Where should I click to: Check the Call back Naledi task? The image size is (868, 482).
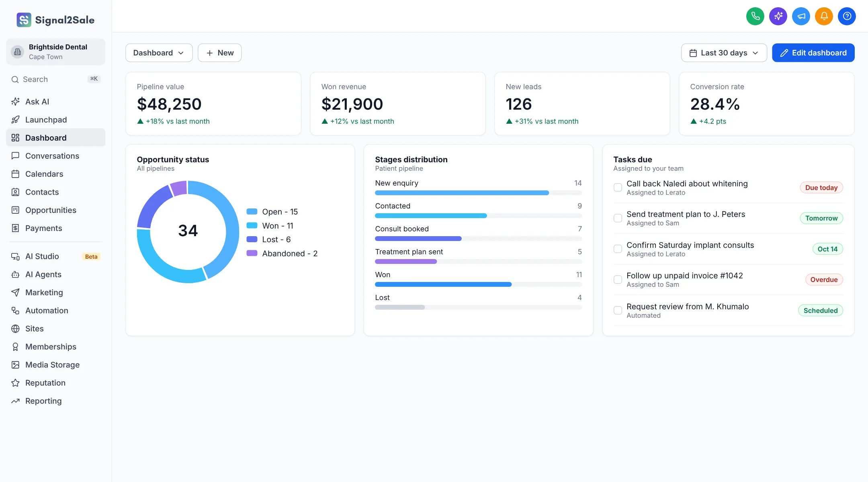pos(618,188)
